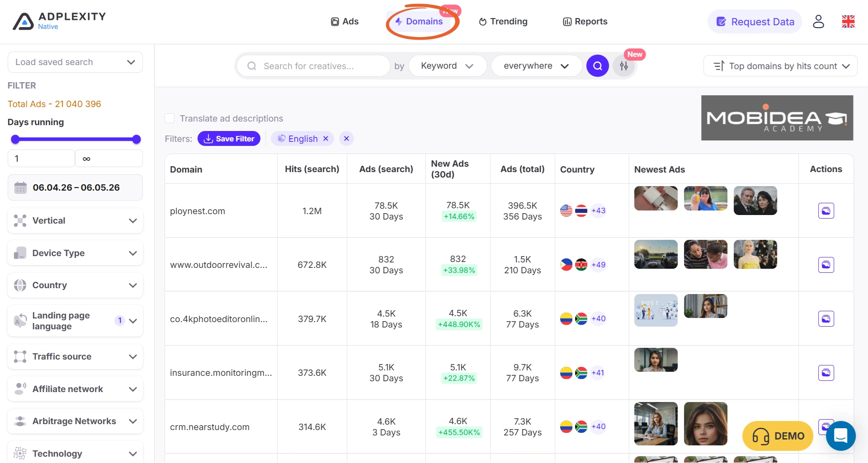
Task: Click Thailand flag in ploynest.com row
Action: [581, 210]
